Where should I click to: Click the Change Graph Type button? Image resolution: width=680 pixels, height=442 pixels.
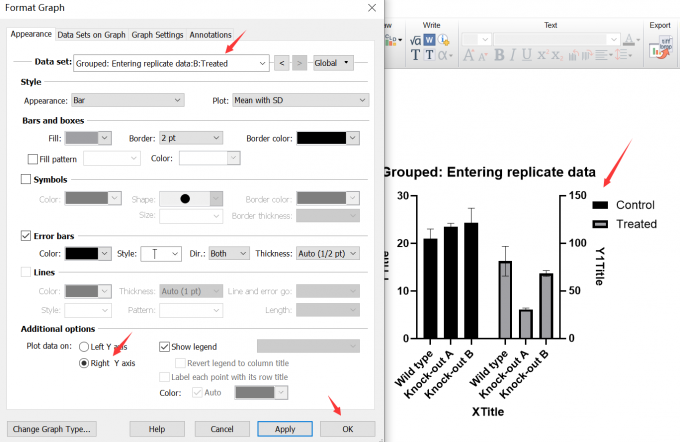(x=52, y=429)
